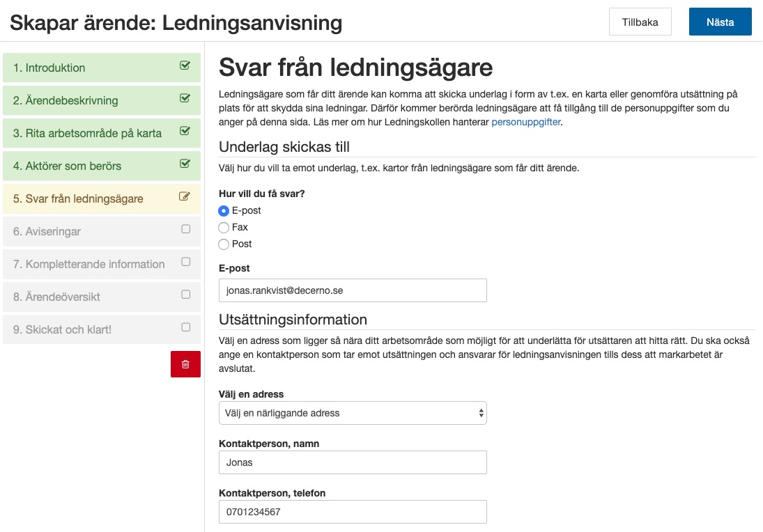Screen dimensions: 763x532
Task: Click checkmark icon on Aktörer som berörs
Action: click(185, 164)
